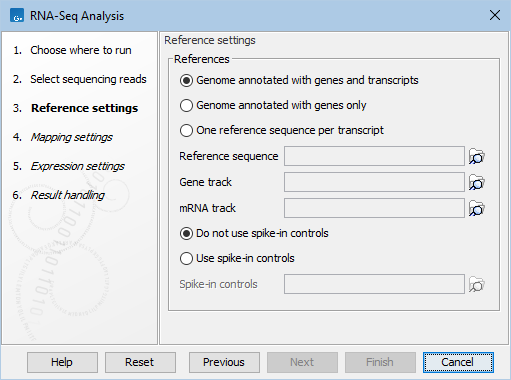Viewport: 511px width, 380px height.
Task: Go to step Choose where to run
Action: click(81, 50)
